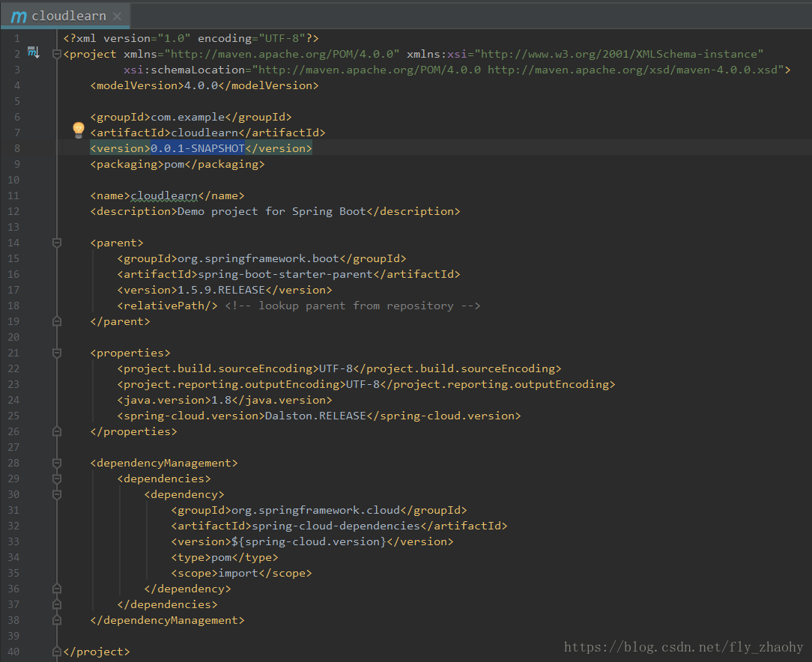This screenshot has height=662, width=812.
Task: Click the XMLSchema-instance URL
Action: pyautogui.click(x=619, y=54)
